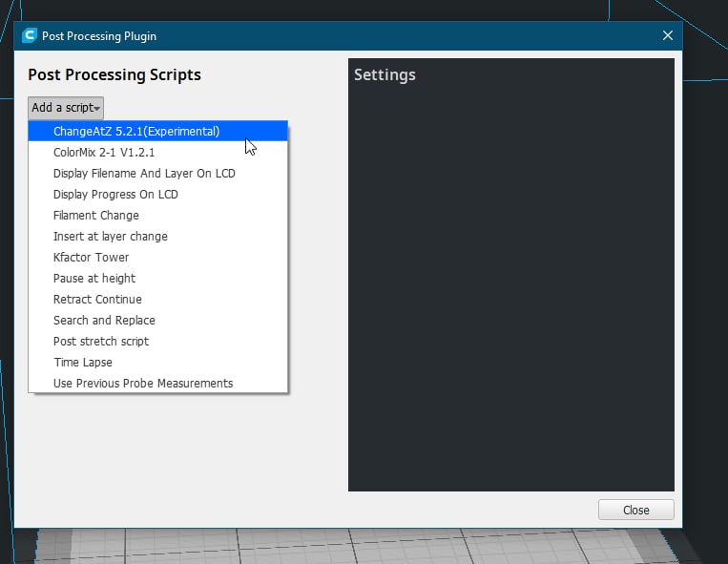Select Kfactor Tower script
728x564 pixels.
[x=157, y=257]
